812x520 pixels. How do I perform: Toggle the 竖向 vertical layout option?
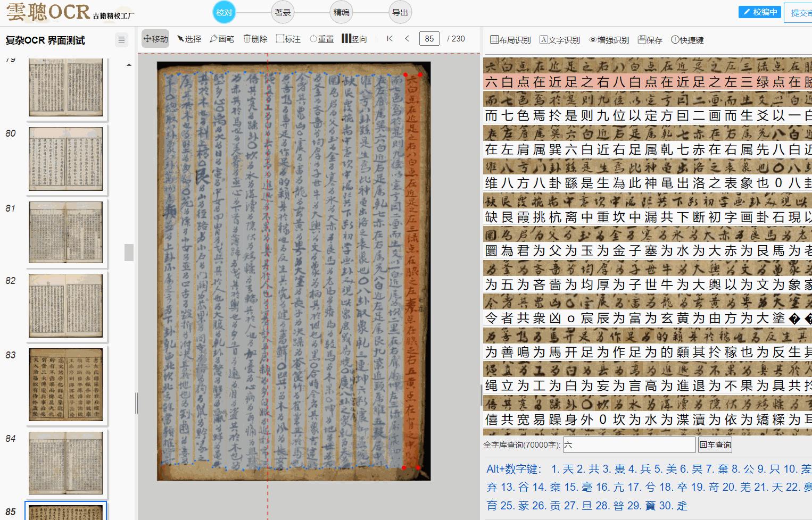[x=354, y=39]
